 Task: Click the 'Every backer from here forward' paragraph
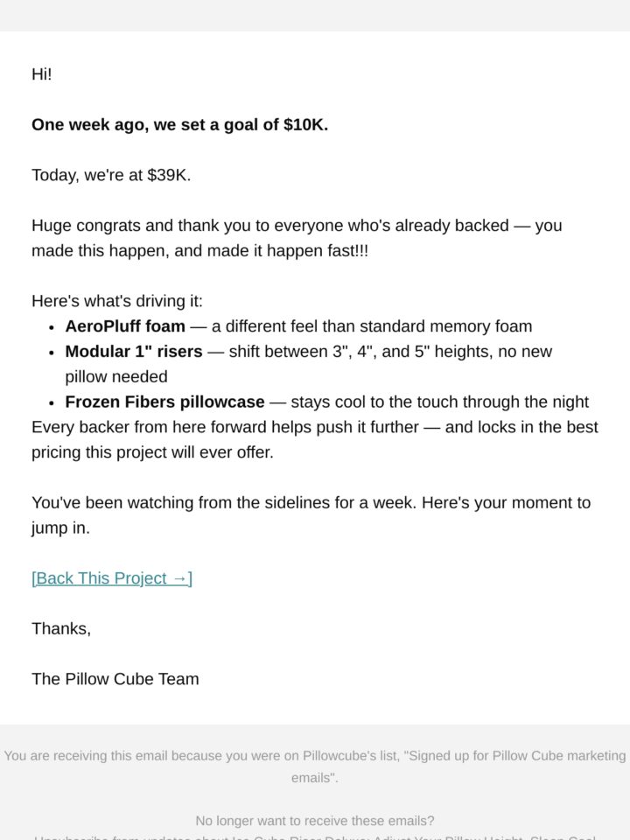(315, 440)
